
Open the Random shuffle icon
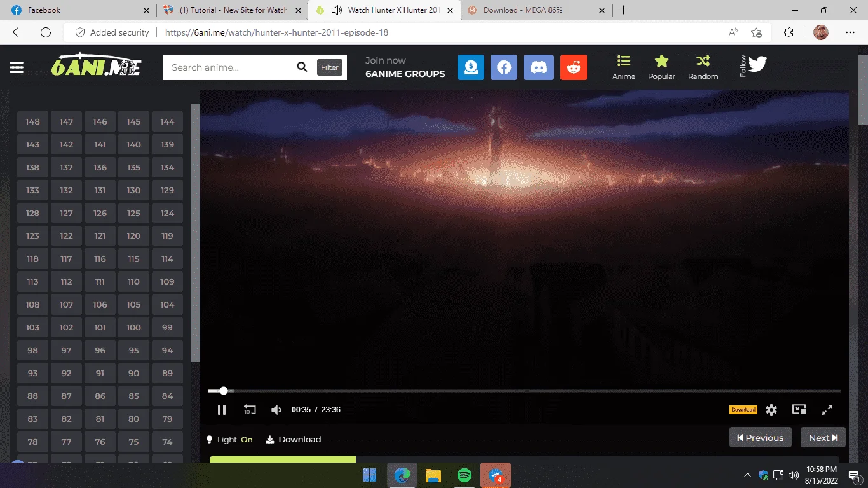(x=703, y=67)
